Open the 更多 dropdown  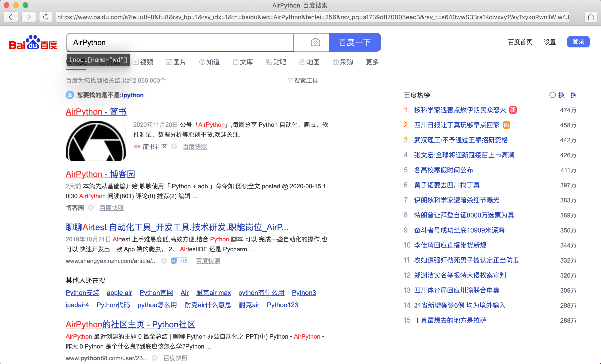(371, 62)
